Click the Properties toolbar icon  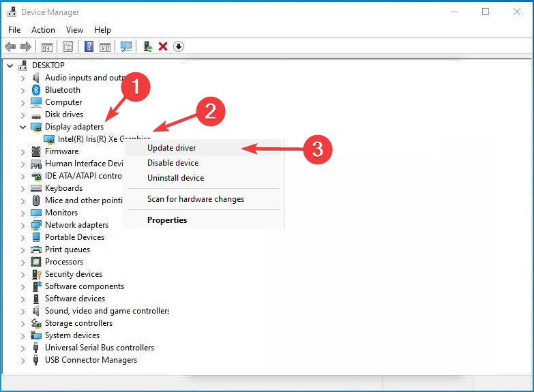tap(68, 46)
